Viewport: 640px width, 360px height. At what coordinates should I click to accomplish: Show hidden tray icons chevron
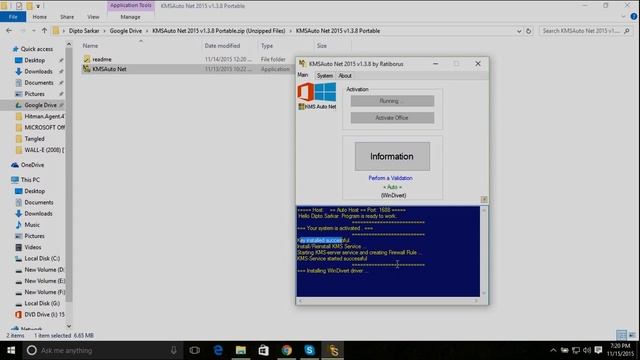(553, 350)
